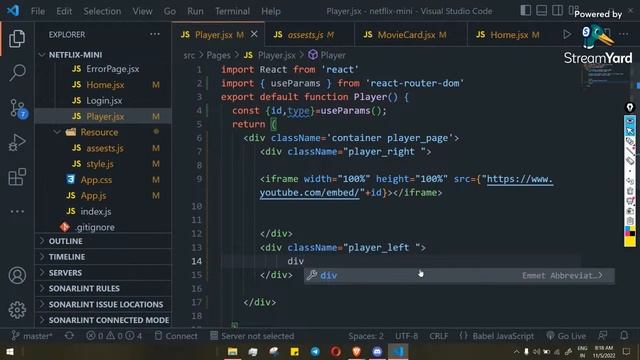Open the Help menu

tap(271, 11)
